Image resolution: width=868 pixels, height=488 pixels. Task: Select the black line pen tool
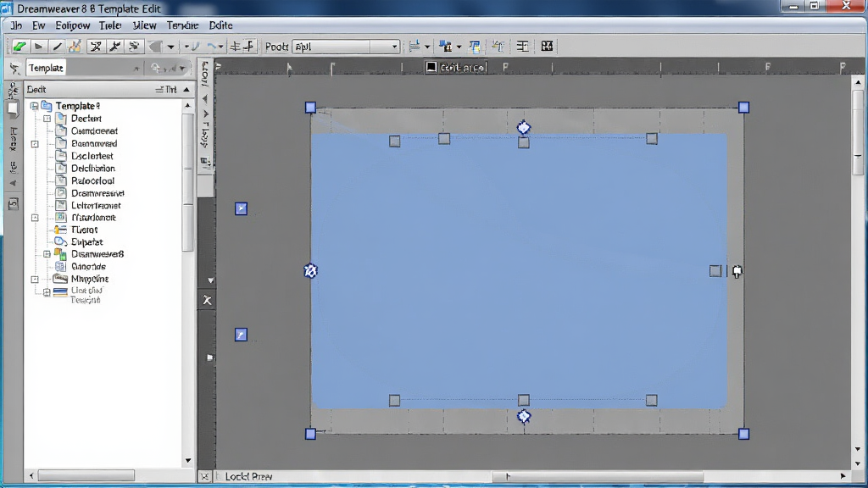(57, 47)
